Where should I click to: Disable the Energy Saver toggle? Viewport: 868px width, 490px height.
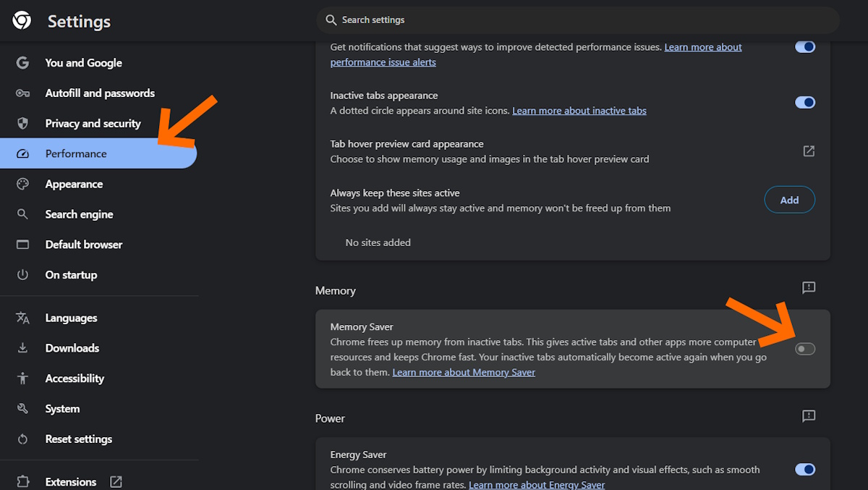click(x=804, y=470)
